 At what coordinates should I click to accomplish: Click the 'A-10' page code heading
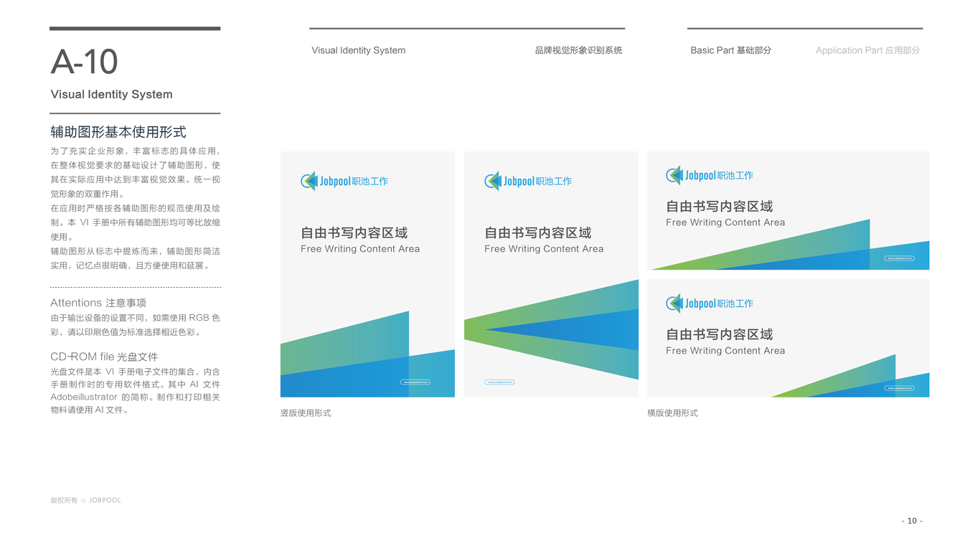click(84, 62)
